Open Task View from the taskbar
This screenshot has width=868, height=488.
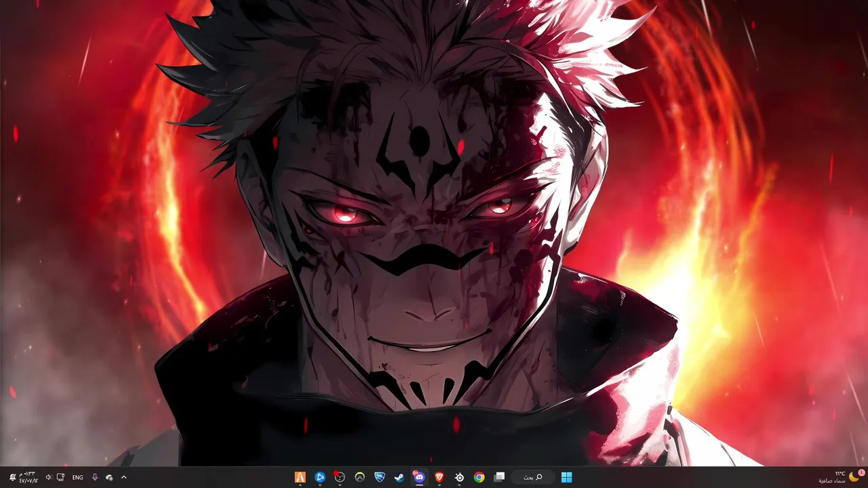[x=499, y=477]
